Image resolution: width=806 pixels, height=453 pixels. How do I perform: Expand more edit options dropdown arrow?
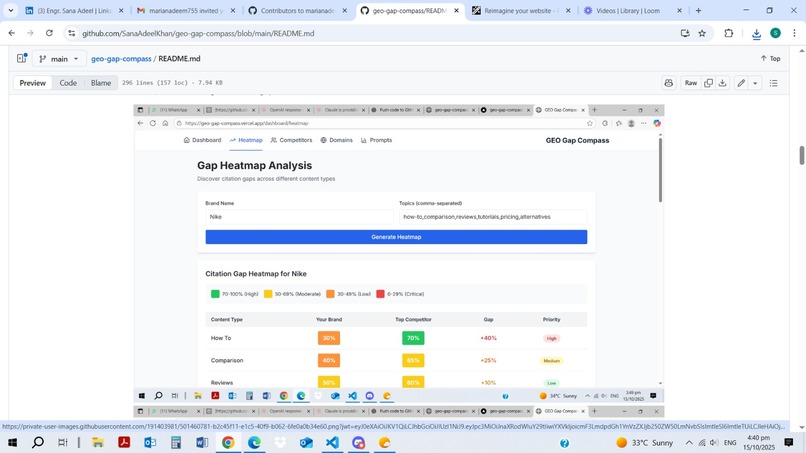(x=755, y=83)
